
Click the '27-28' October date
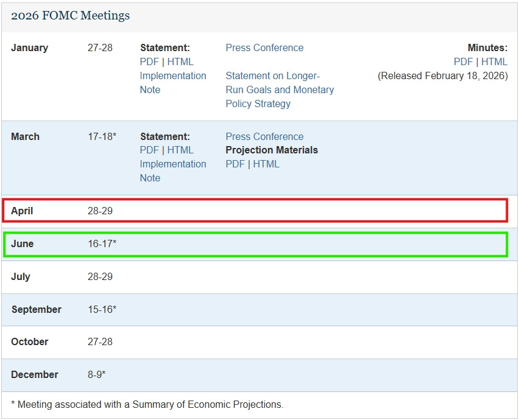coord(100,341)
